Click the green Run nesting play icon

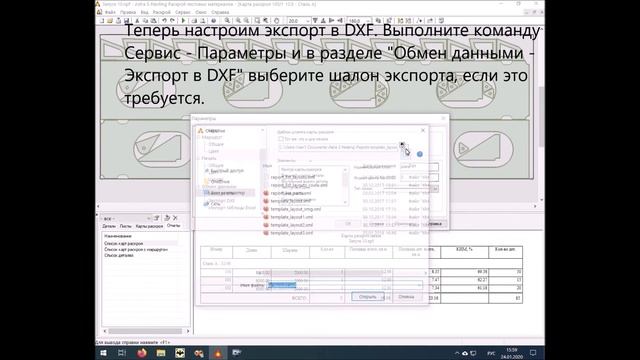[x=183, y=20]
